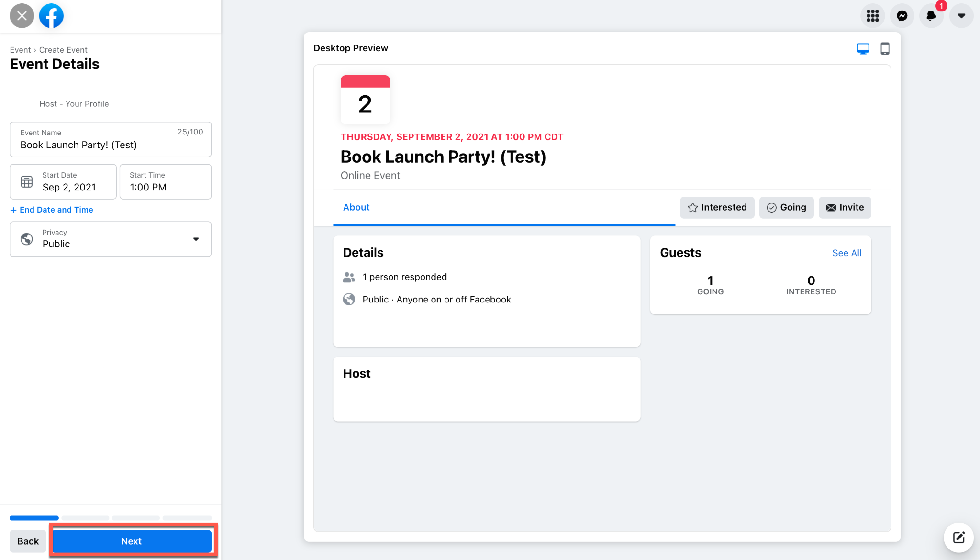Open the account menu arrow top right
Screen dimensions: 980x560
pos(961,16)
